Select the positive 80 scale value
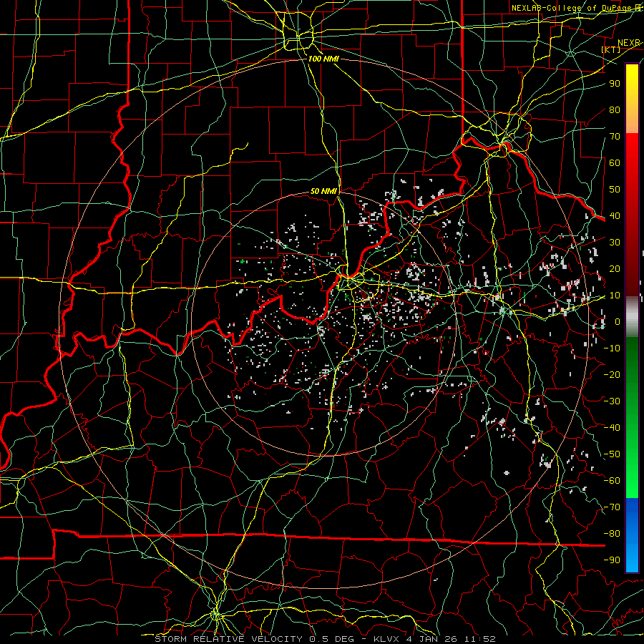Viewport: 644px width, 644px height. click(x=615, y=110)
